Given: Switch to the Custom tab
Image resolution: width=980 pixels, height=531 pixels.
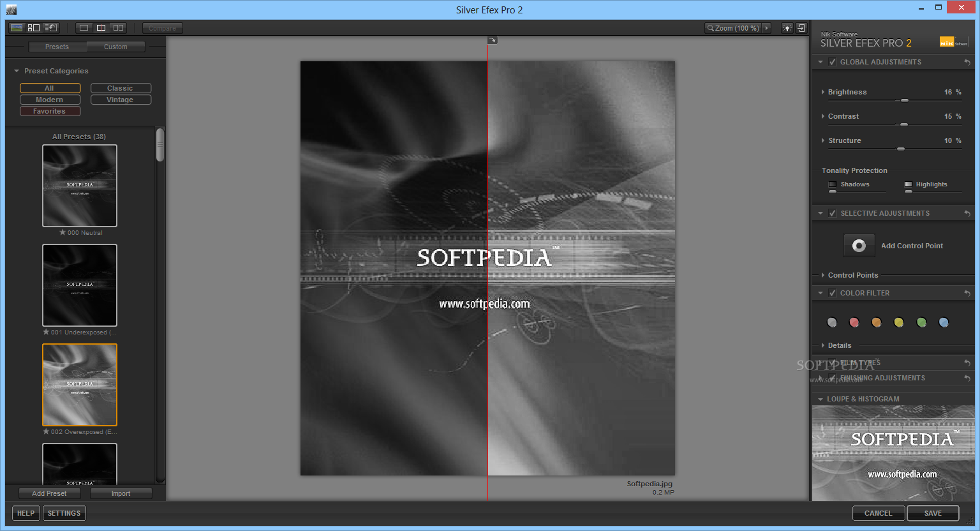Looking at the screenshot, I should pyautogui.click(x=115, y=47).
